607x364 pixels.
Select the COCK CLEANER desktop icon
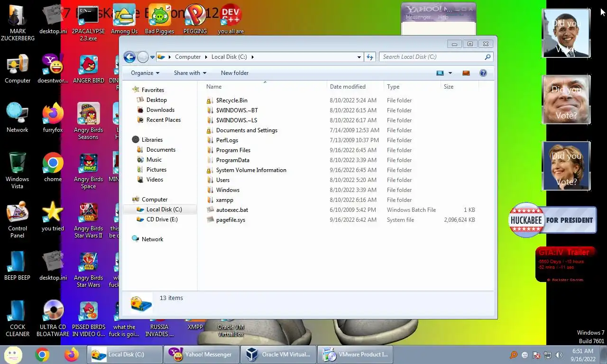coord(18,318)
